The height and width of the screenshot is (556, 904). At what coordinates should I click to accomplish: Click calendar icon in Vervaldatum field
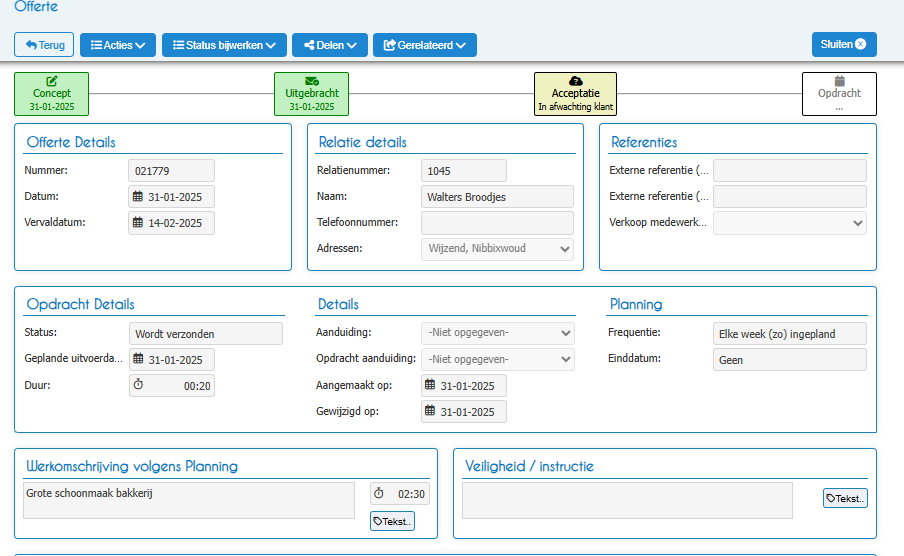coord(138,223)
